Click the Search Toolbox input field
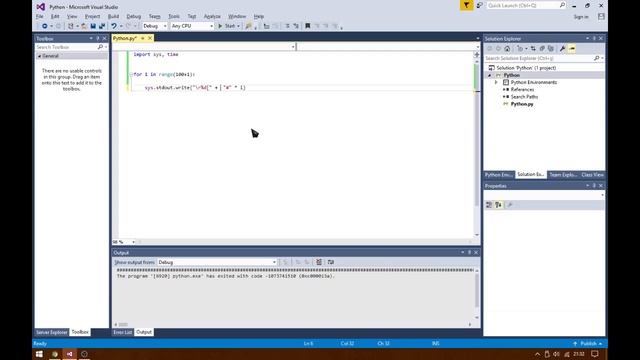This screenshot has height=360, width=640. coord(66,47)
